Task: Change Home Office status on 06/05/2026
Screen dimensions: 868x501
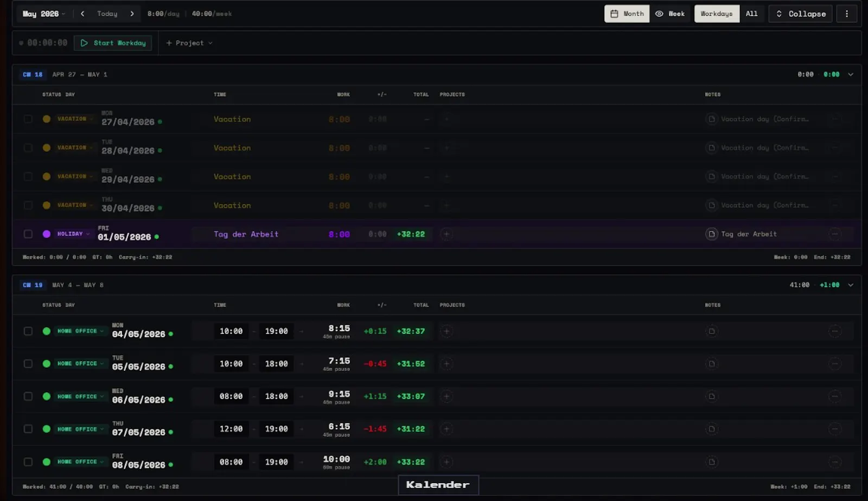Action: click(80, 396)
